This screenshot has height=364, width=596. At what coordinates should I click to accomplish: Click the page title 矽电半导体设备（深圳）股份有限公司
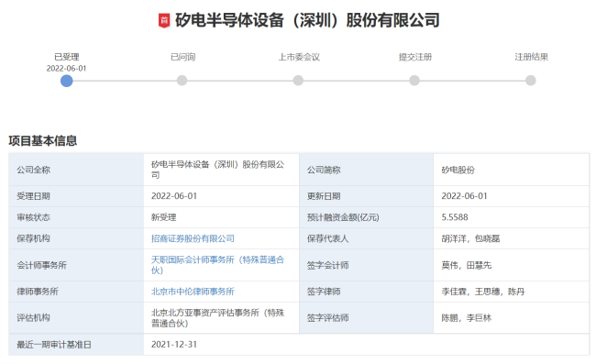[307, 20]
